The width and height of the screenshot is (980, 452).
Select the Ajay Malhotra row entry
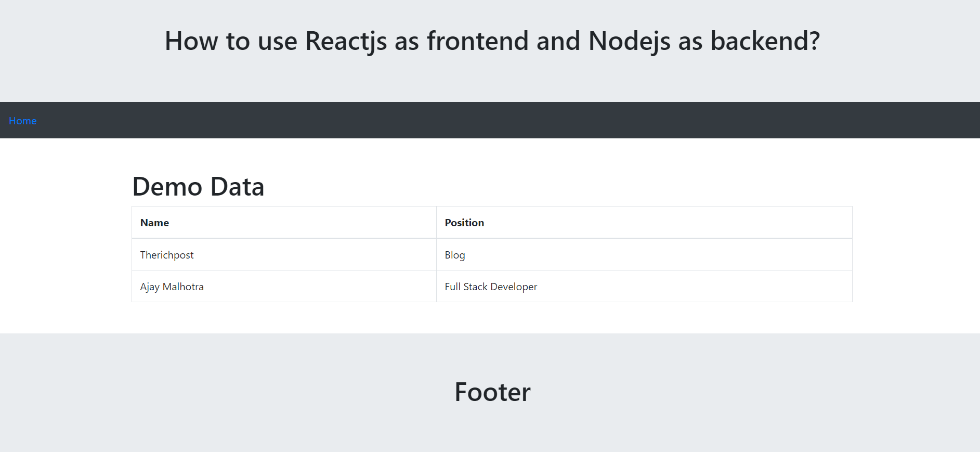[172, 286]
